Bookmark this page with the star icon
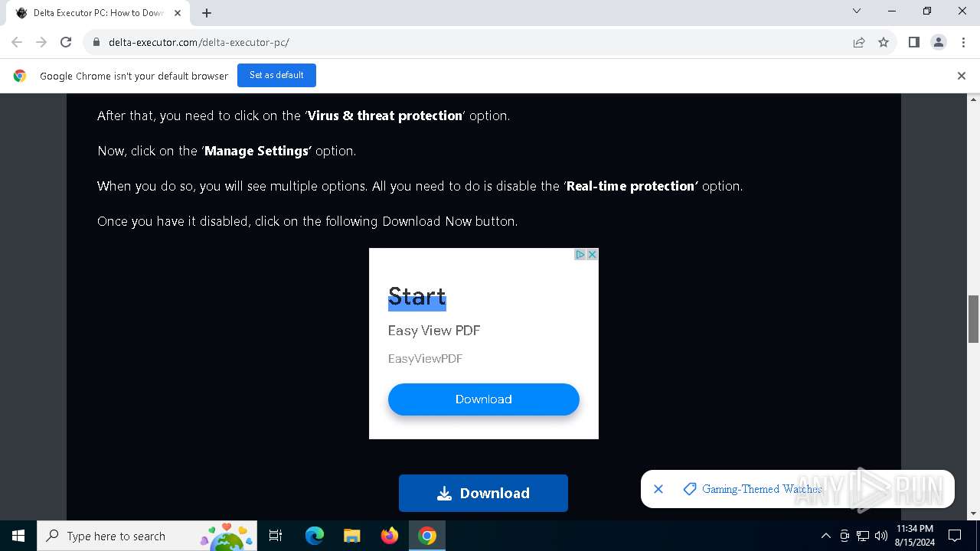This screenshot has width=980, height=551. click(x=884, y=42)
